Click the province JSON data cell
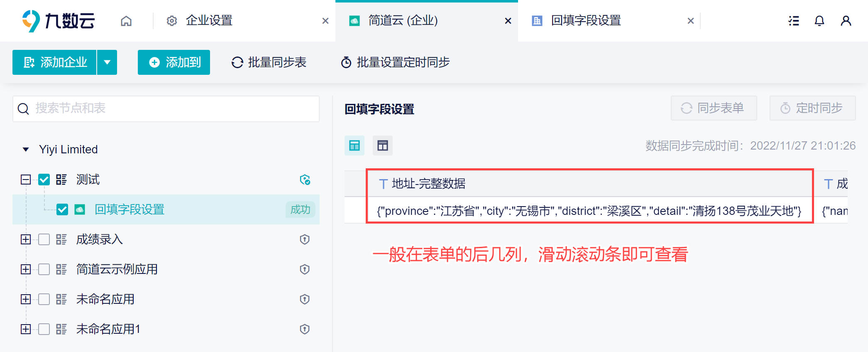 click(x=589, y=211)
